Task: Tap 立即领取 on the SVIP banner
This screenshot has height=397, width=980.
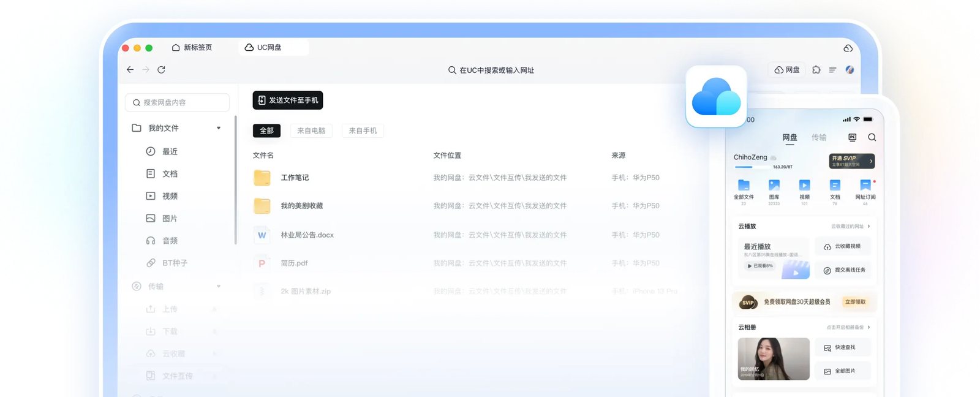Action: coord(855,302)
